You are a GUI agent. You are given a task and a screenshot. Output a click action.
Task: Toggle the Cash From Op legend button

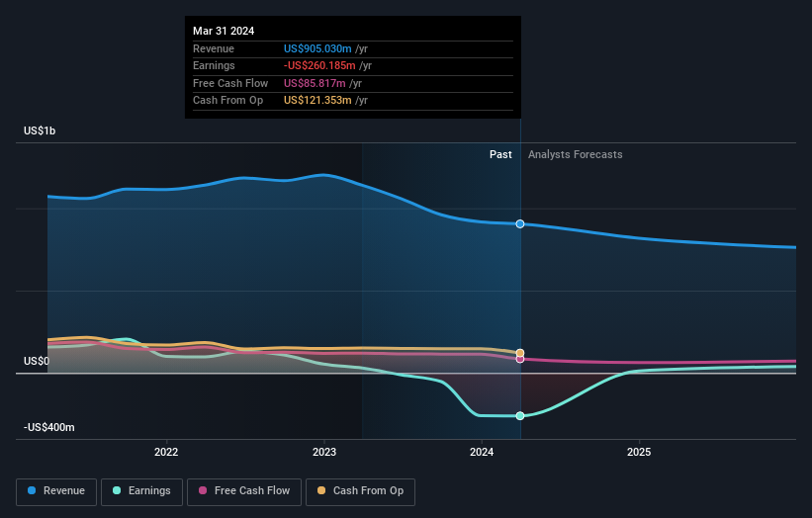[360, 491]
